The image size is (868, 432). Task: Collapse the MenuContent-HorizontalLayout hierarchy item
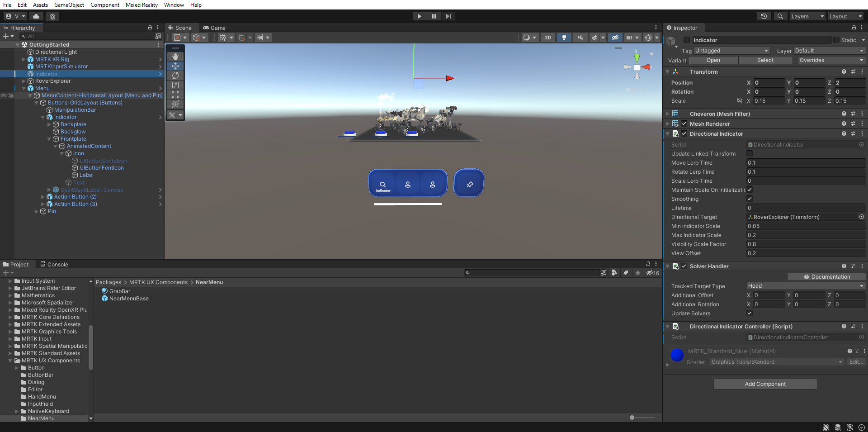coord(30,95)
